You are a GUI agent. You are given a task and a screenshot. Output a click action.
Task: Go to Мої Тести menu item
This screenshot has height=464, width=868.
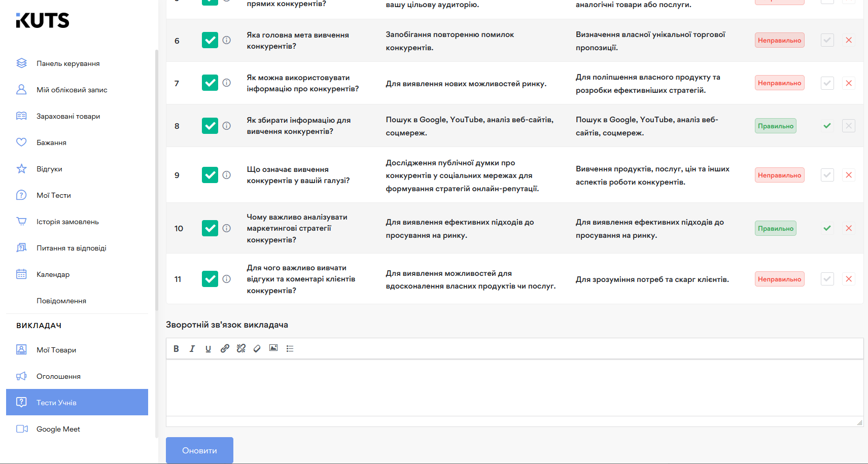54,195
